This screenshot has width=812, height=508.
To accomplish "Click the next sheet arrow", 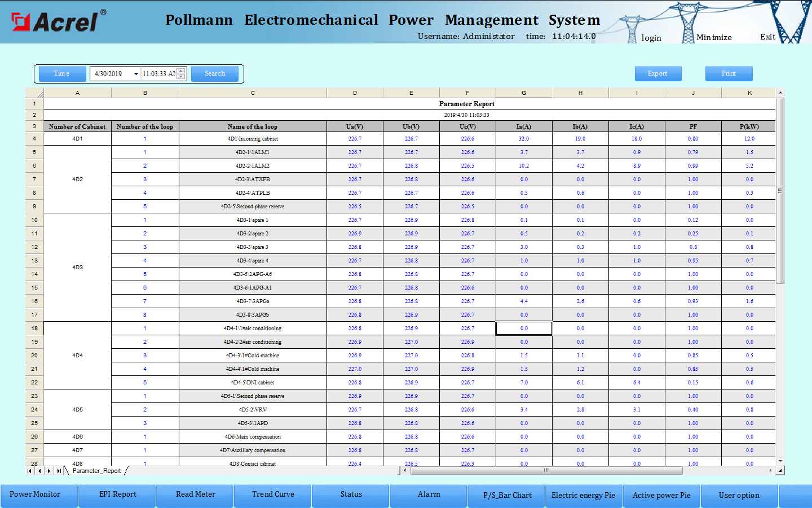I will point(49,471).
